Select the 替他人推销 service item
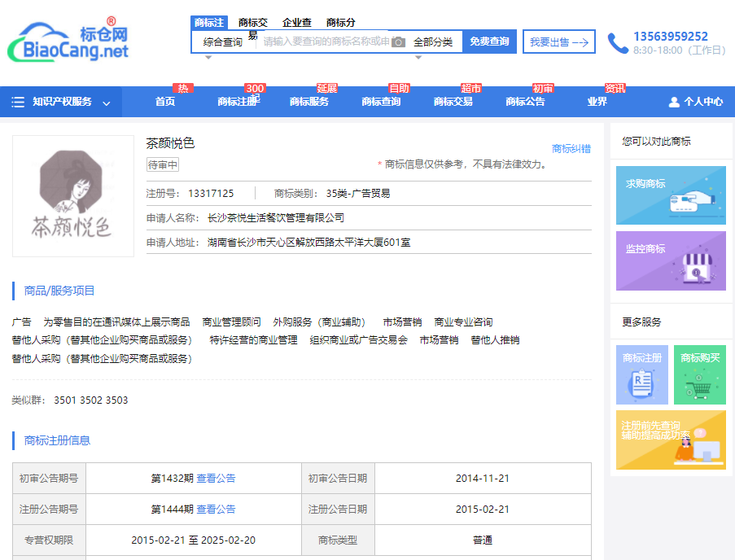The height and width of the screenshot is (560, 735). click(x=495, y=340)
